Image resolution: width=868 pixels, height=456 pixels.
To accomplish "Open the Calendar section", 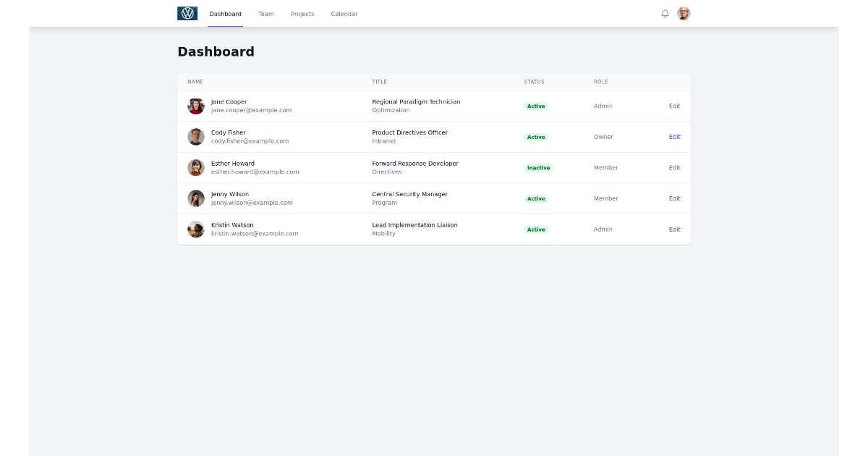I will (344, 13).
